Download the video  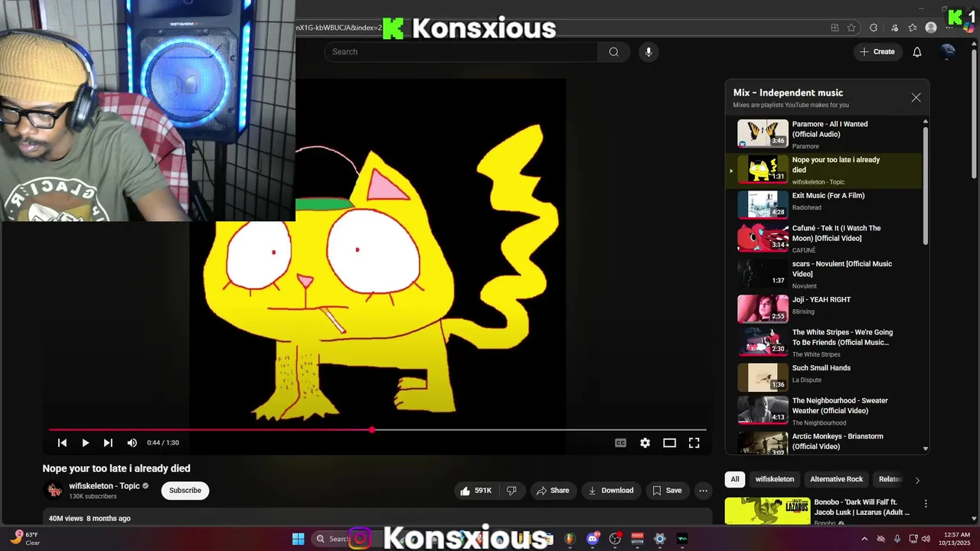[610, 491]
